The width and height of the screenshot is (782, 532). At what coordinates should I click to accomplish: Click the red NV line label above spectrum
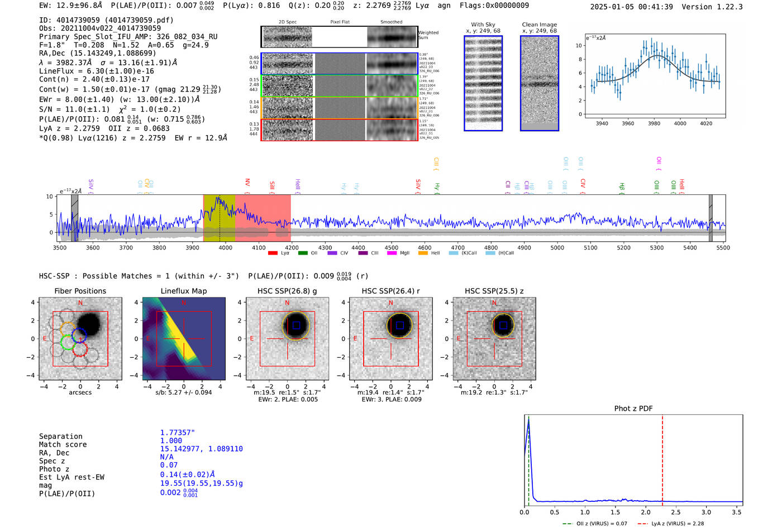pyautogui.click(x=247, y=183)
